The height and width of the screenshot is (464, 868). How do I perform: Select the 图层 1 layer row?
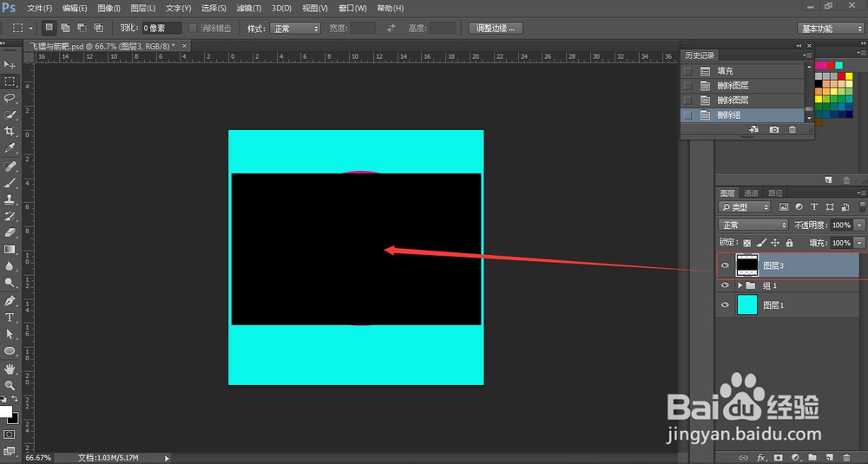click(788, 304)
